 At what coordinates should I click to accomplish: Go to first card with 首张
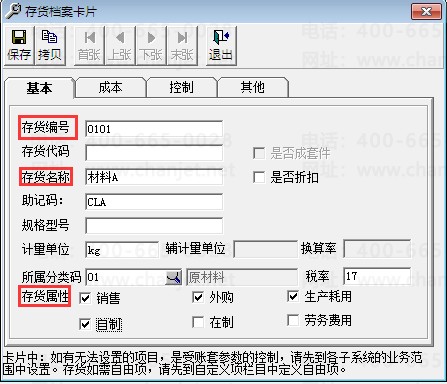89,45
